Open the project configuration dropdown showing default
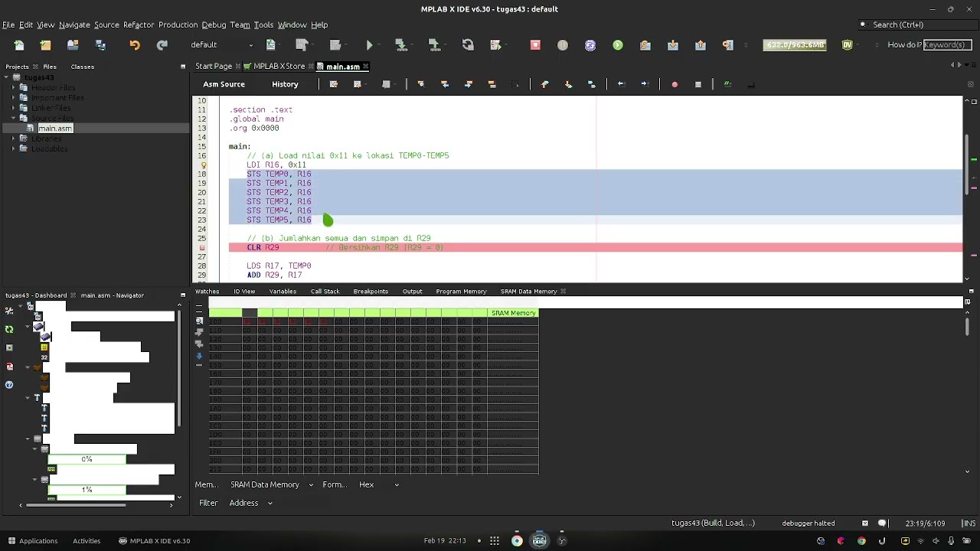The width and height of the screenshot is (980, 551). pos(222,45)
